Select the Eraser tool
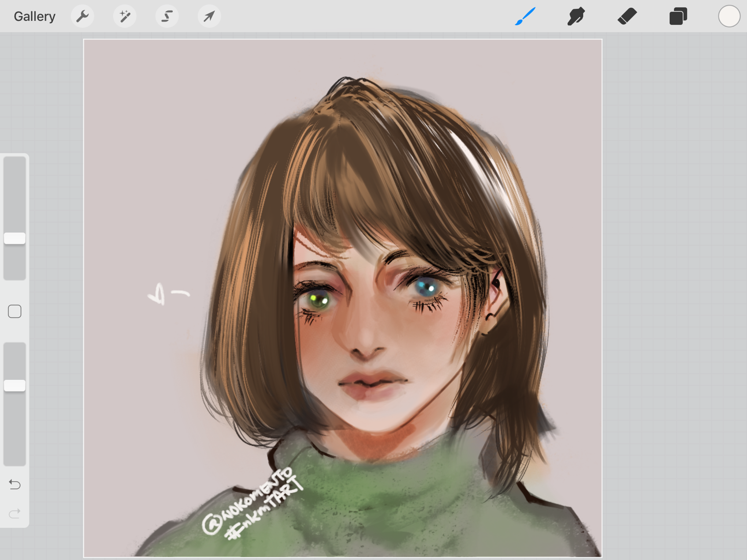 pos(627,16)
